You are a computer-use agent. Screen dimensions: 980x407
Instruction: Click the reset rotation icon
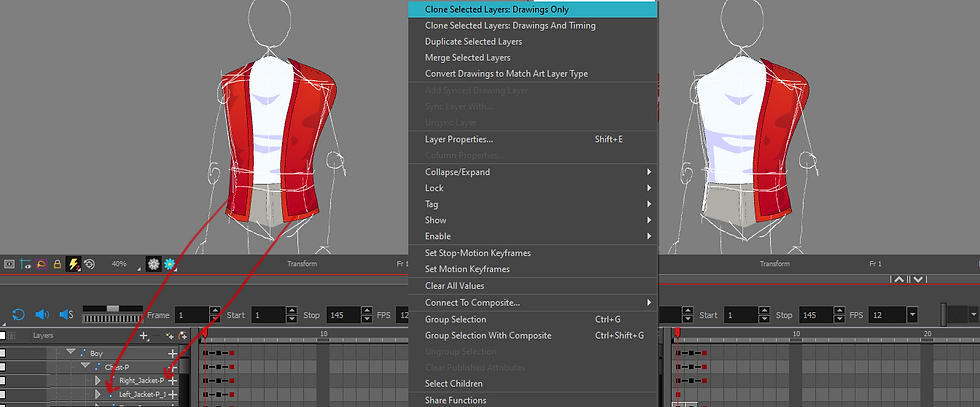coord(89,264)
